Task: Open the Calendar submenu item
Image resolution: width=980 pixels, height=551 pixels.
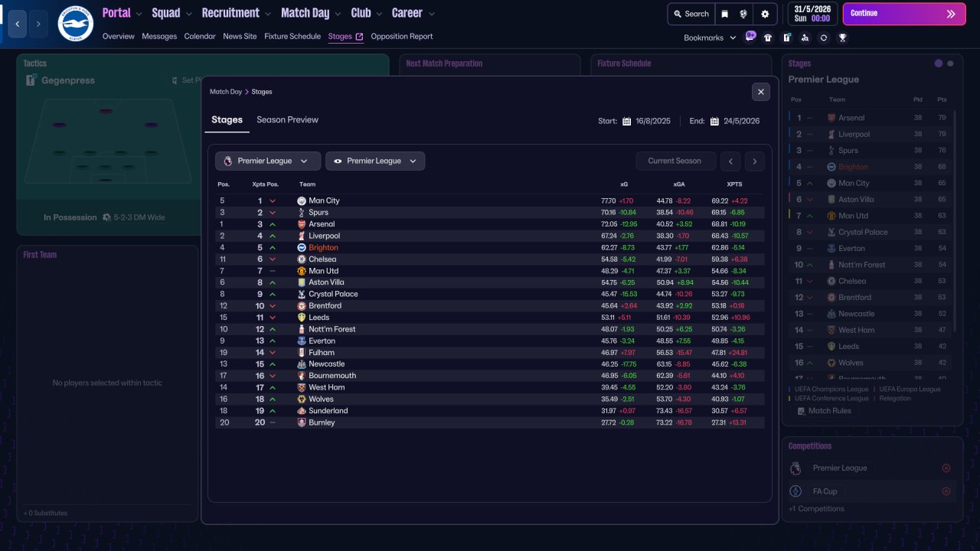Action: click(x=200, y=36)
